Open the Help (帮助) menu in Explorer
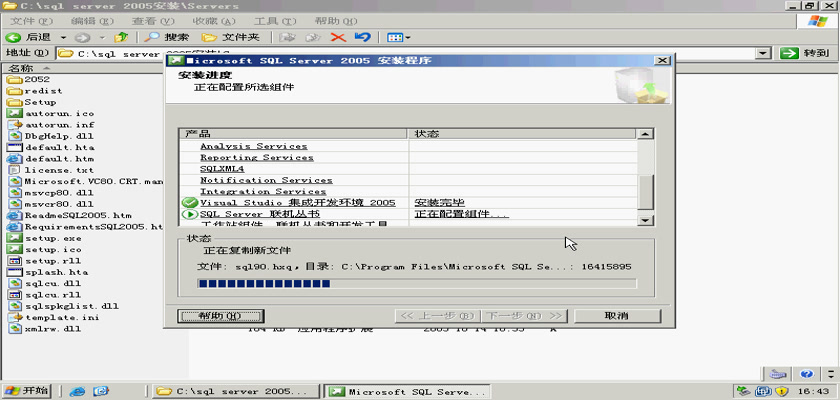 click(336, 21)
